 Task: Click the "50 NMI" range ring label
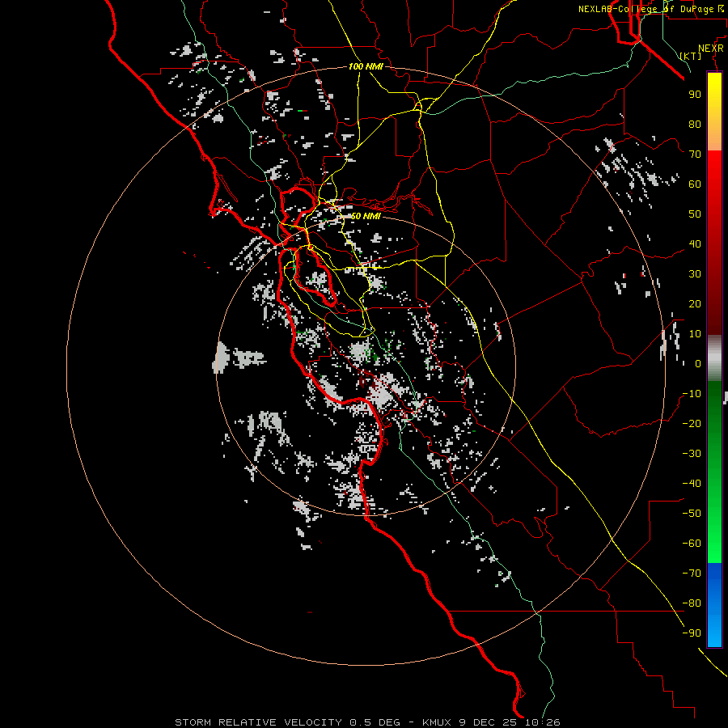coord(366,216)
